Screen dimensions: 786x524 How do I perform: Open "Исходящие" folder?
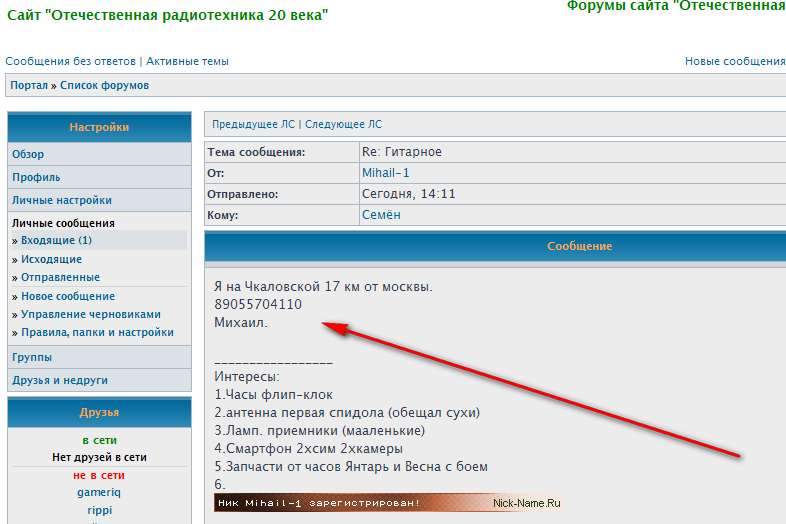click(51, 259)
